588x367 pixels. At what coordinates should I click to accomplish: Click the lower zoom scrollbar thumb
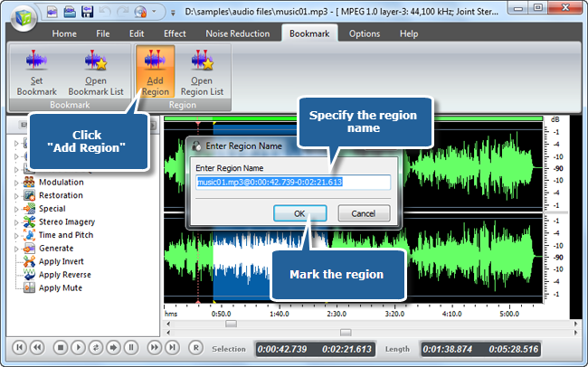click(346, 333)
